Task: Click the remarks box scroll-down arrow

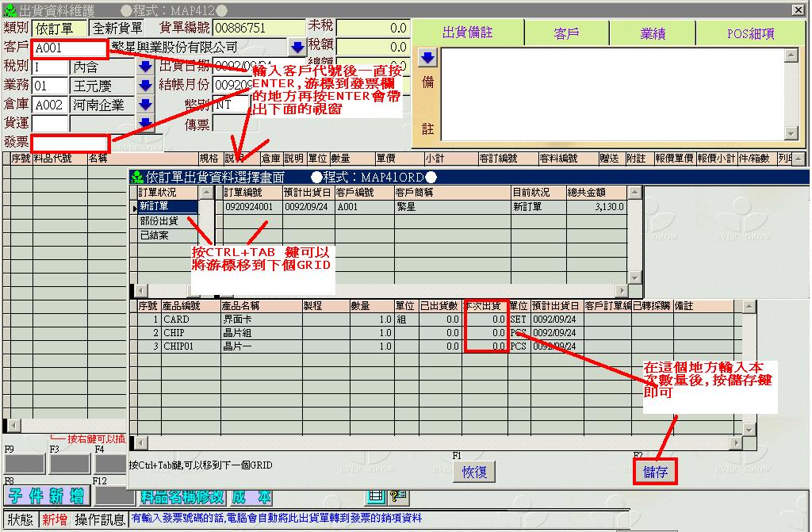Action: (790, 133)
